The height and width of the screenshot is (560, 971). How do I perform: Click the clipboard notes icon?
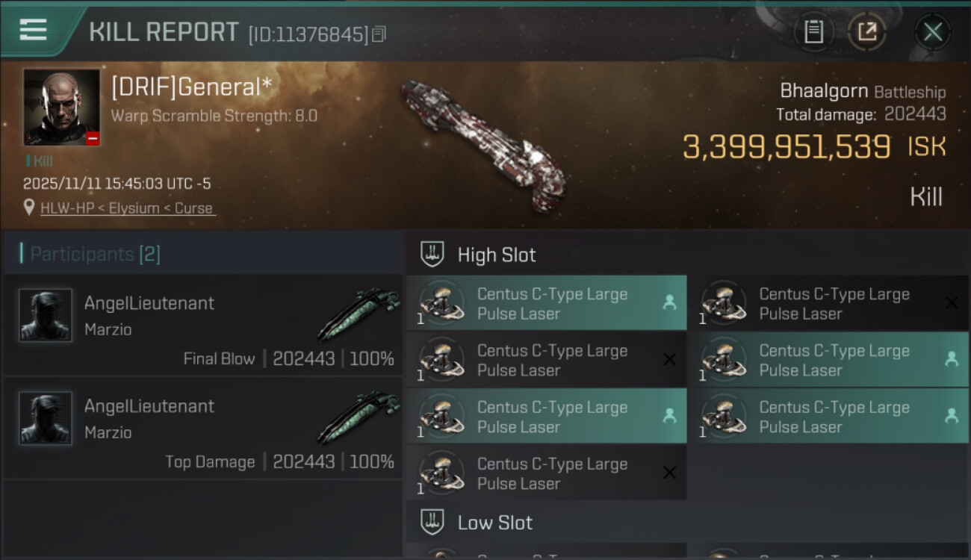click(x=813, y=32)
